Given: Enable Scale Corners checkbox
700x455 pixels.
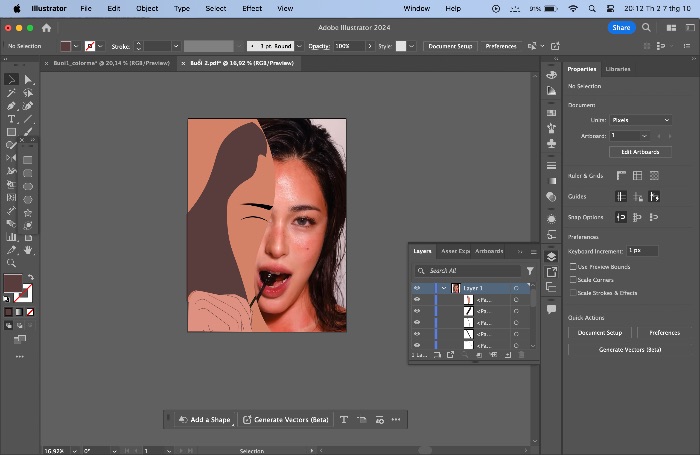Looking at the screenshot, I should click(x=573, y=280).
